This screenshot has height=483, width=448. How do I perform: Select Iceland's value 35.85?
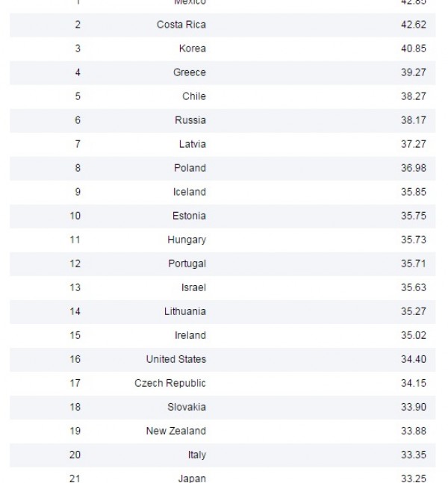click(x=414, y=192)
